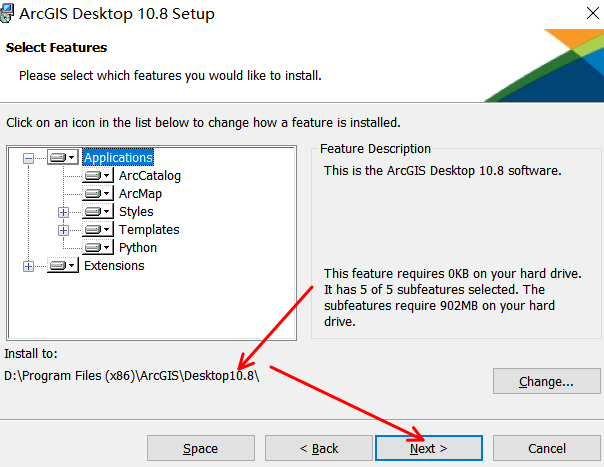
Task: Expand the Templates tree node
Action: [x=63, y=230]
